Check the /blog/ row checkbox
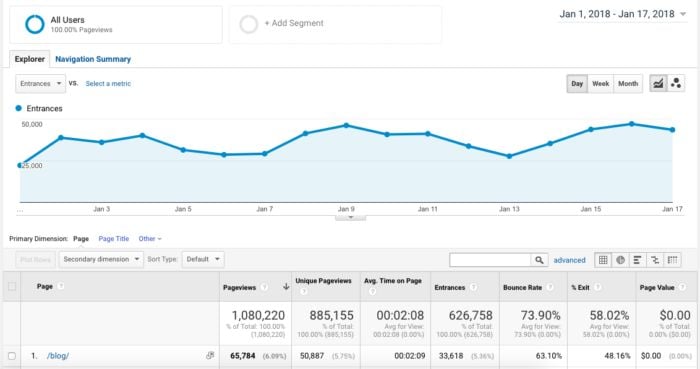Screen dimensions: 700x369 pos(12,356)
